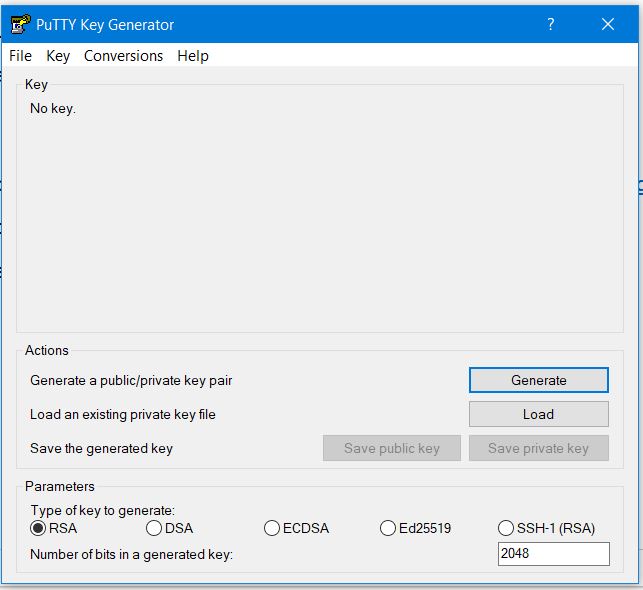Click the PuTTY key generator title bar icon
643x590 pixels.
click(20, 24)
